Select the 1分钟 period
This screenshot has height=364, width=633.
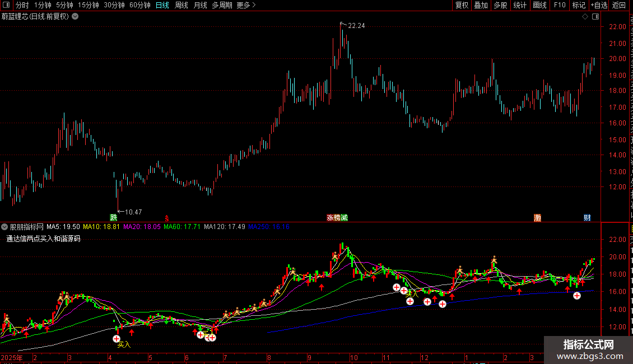43,5
